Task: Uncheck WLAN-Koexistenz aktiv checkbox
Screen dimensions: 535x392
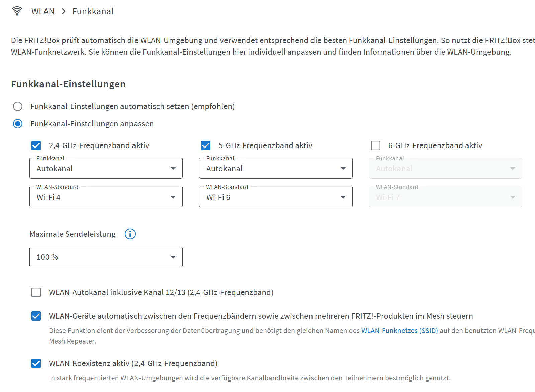Action: 36,363
